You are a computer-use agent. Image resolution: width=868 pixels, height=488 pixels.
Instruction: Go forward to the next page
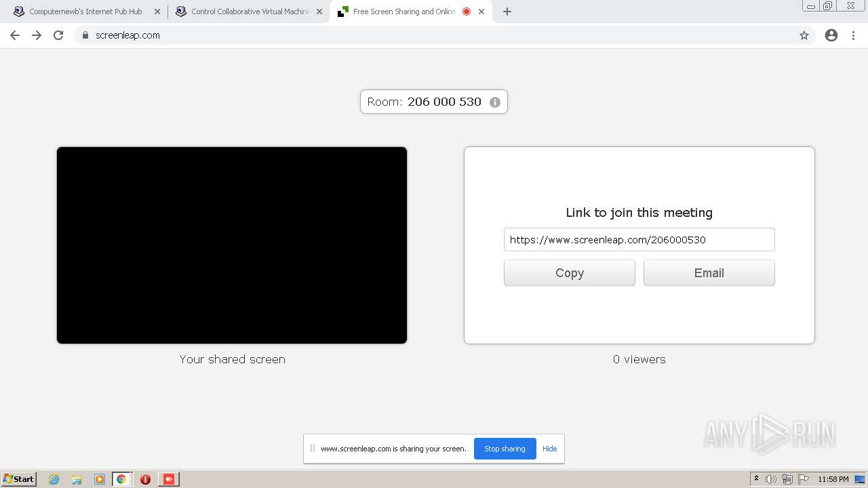pyautogui.click(x=37, y=35)
